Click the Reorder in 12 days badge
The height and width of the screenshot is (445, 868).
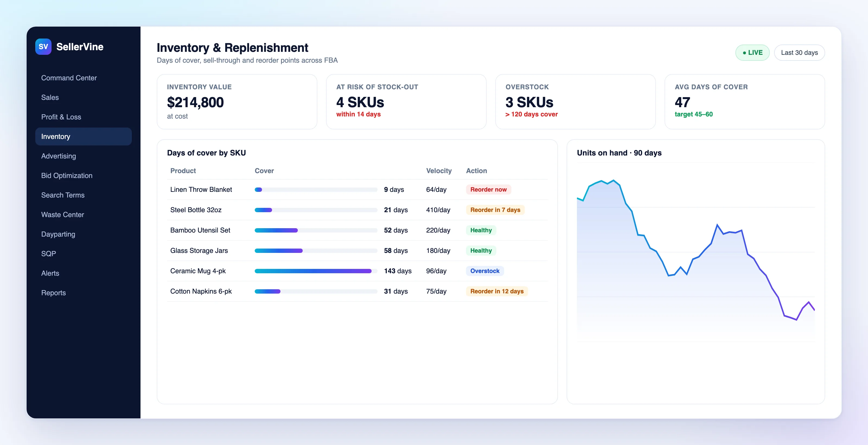tap(497, 292)
